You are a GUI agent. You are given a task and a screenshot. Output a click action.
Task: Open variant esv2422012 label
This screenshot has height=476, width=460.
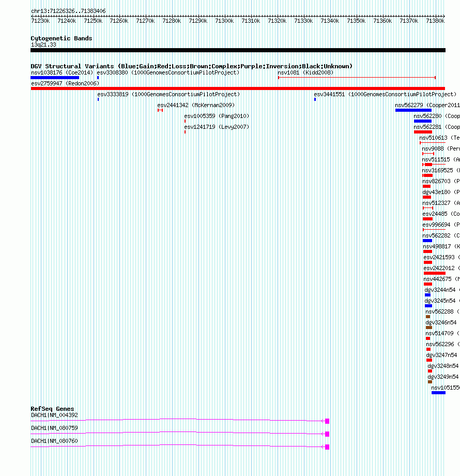(442, 269)
